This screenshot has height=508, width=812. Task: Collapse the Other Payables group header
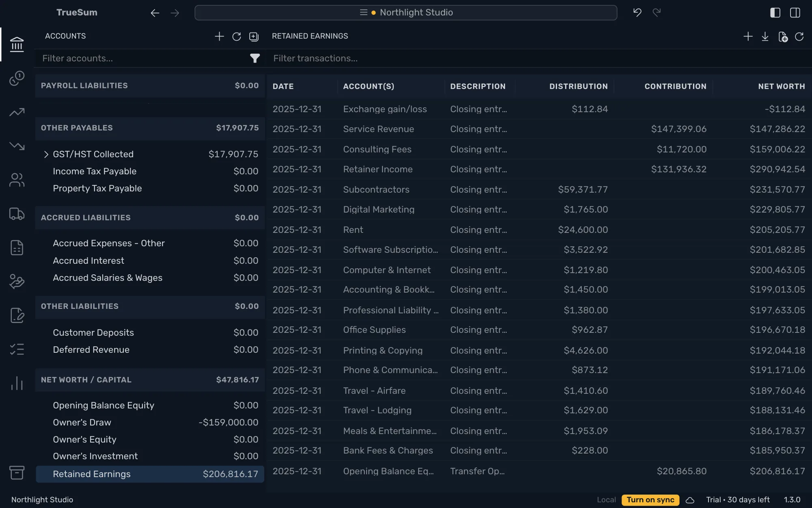point(150,128)
